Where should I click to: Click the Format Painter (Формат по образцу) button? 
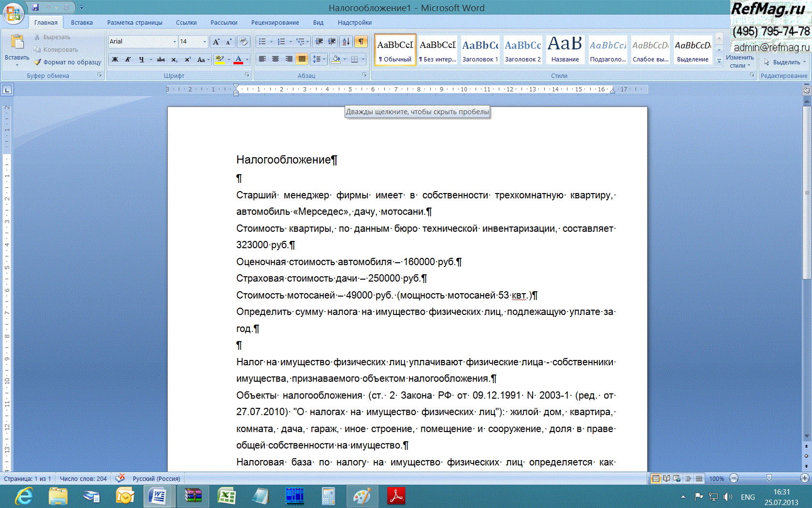click(68, 62)
